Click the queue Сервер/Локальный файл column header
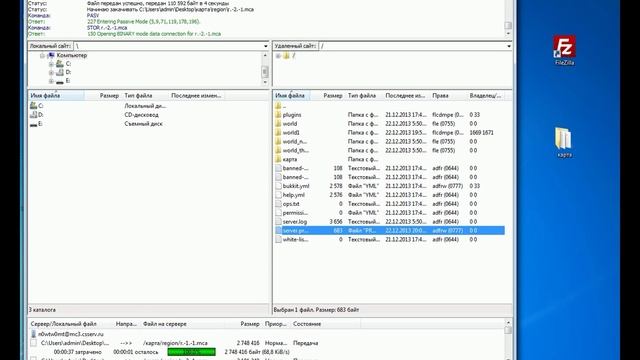The image size is (640, 360). [x=71, y=324]
